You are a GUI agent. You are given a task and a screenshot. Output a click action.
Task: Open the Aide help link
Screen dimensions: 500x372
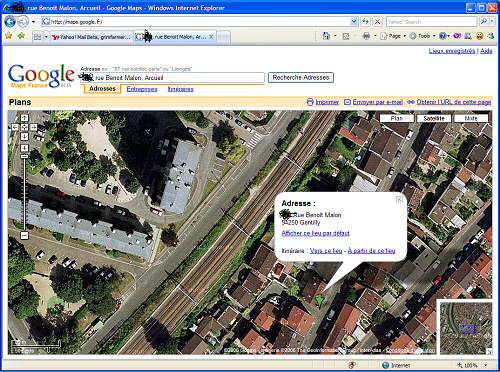click(486, 51)
